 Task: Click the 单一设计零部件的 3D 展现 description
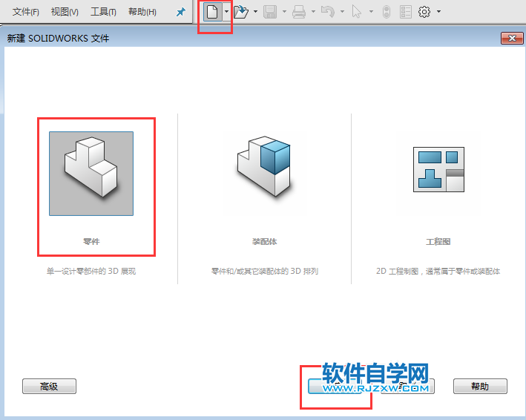[91, 271]
